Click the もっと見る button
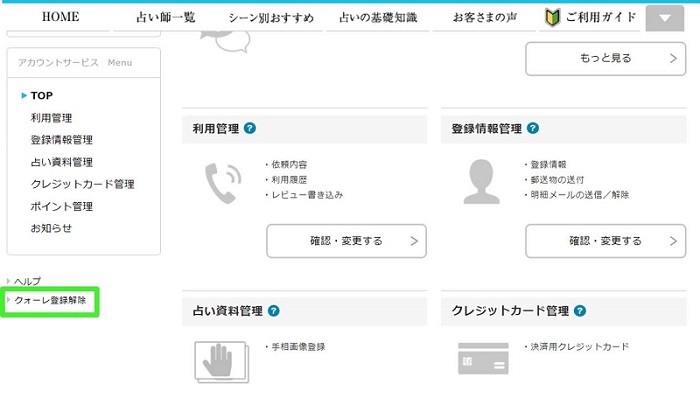Viewport: 700px width, 398px height. pos(605,58)
